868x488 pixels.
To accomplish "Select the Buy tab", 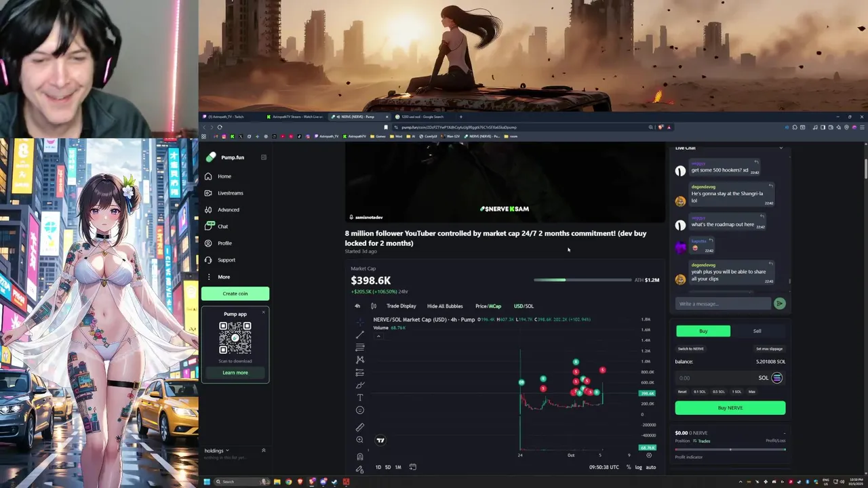I will (703, 331).
